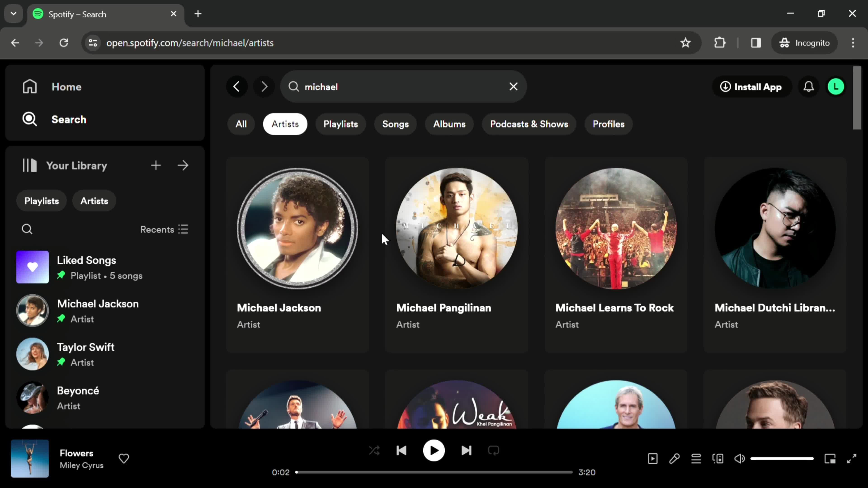Select the All filter tab
Screen dimensions: 868x488
click(241, 124)
